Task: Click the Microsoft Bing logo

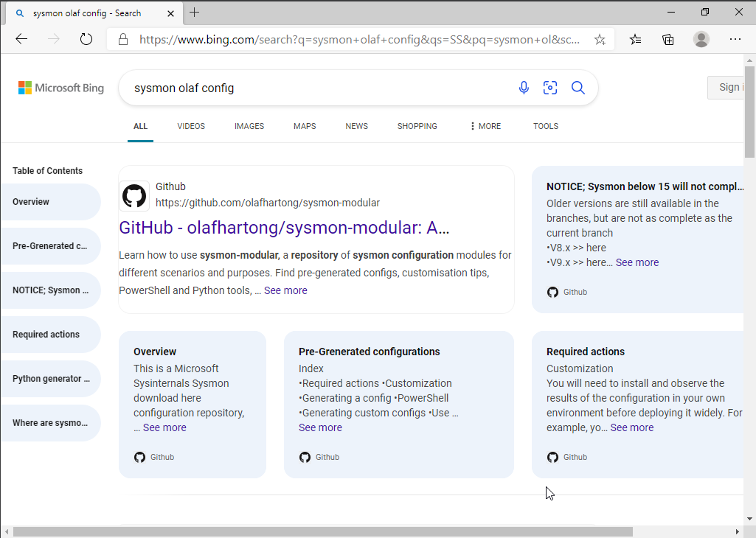Action: point(61,88)
